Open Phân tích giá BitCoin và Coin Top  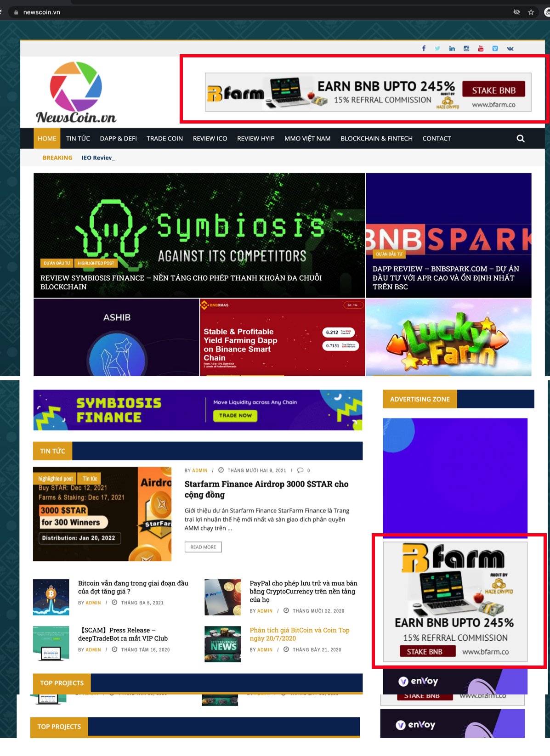[x=300, y=634]
